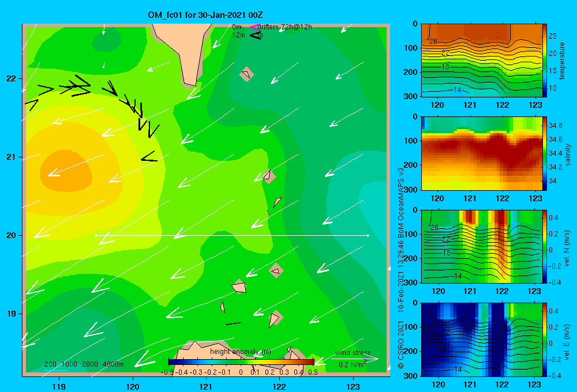
Task: Click the magenta 0m drifter arrow in legend
Action: (254, 27)
